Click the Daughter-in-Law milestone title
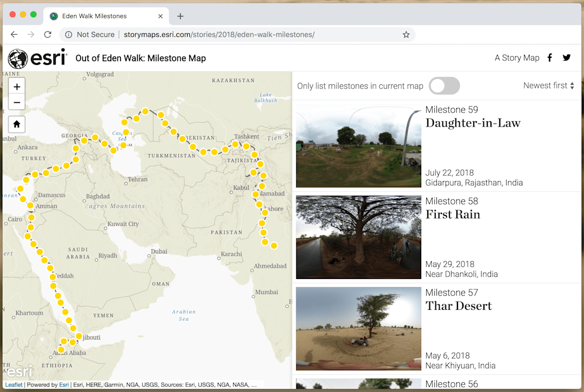The width and height of the screenshot is (584, 392). point(473,123)
